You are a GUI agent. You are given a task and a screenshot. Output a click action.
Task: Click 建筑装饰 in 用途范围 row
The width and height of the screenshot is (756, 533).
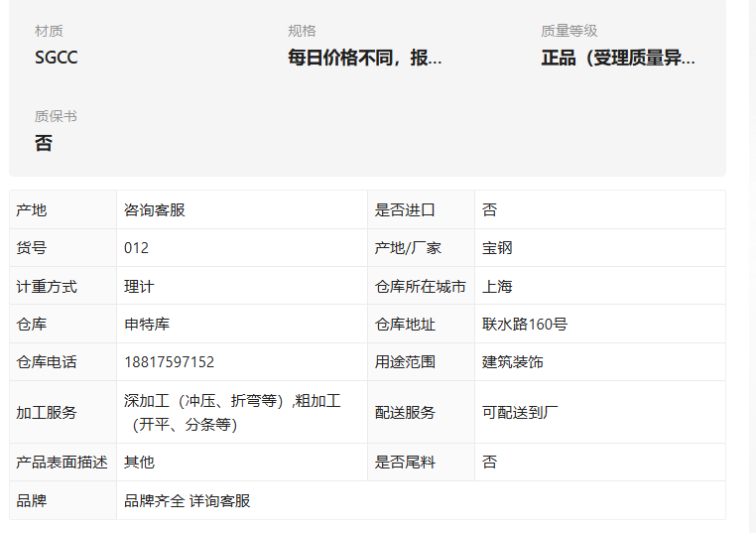[x=513, y=361]
